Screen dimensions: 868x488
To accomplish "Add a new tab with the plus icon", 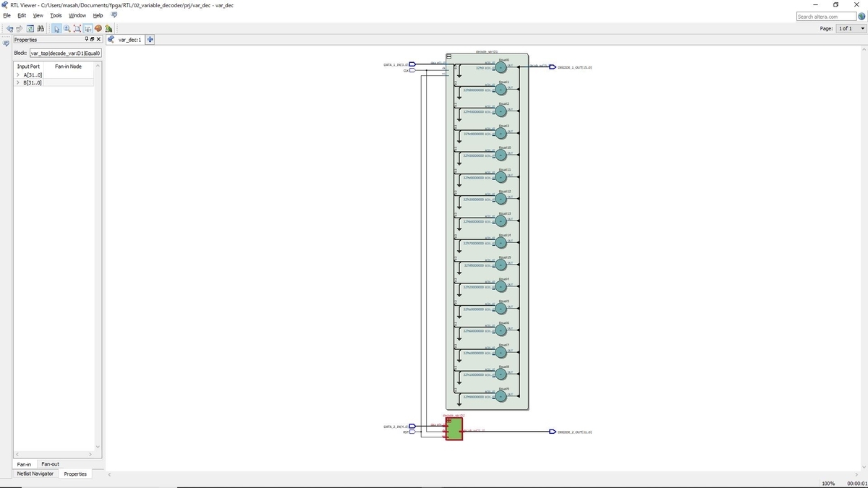I will point(150,39).
